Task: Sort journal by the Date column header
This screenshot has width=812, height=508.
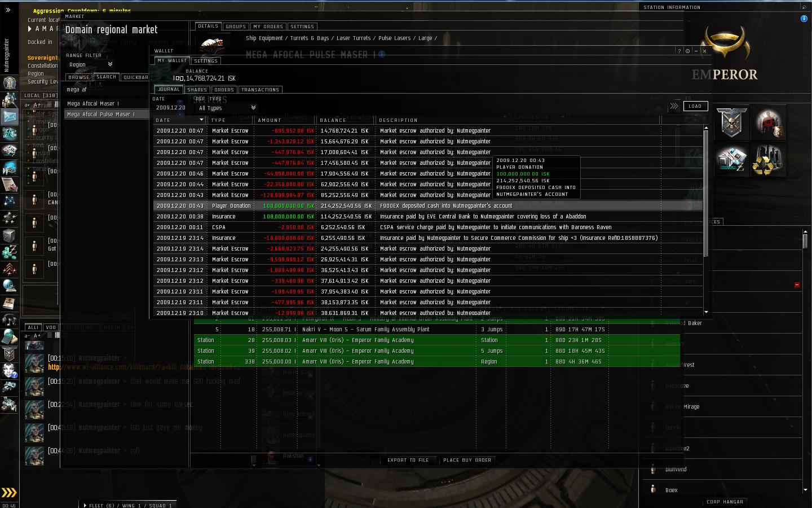Action: tap(180, 120)
